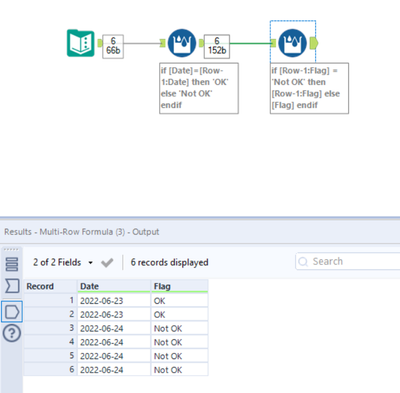Click the Input Data output anchor
The width and height of the screenshot is (400, 393).
pyautogui.click(x=100, y=43)
